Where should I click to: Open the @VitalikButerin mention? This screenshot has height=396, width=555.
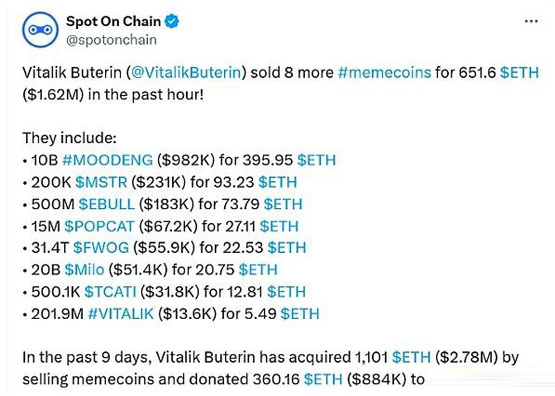pyautogui.click(x=186, y=72)
